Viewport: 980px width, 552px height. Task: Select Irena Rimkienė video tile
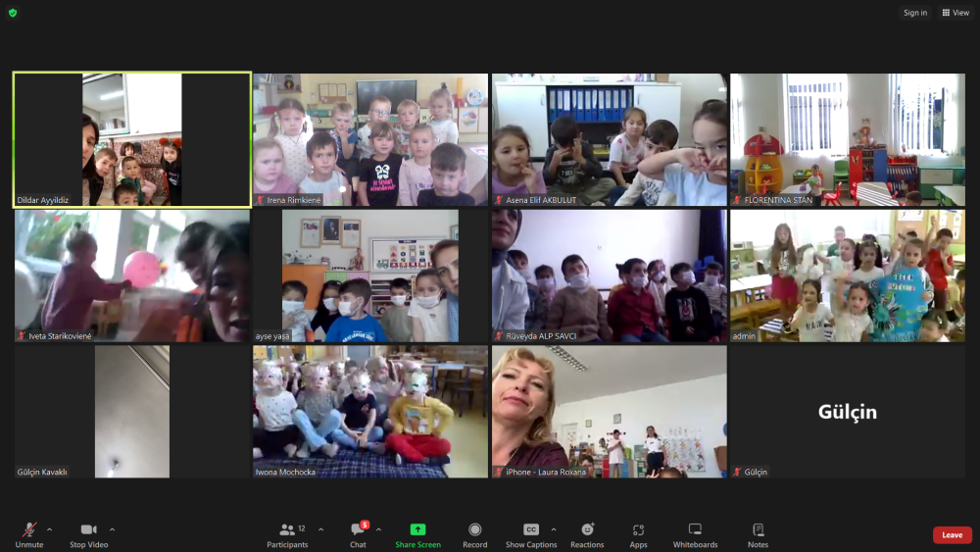370,139
